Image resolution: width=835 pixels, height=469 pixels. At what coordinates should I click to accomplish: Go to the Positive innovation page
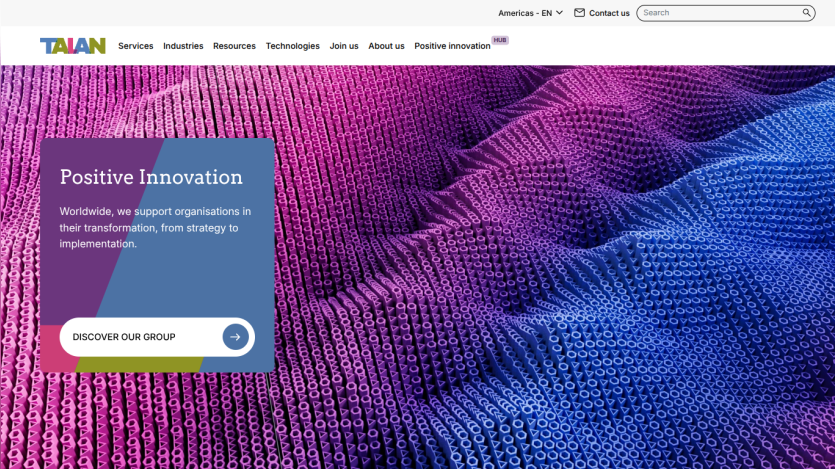coord(452,46)
